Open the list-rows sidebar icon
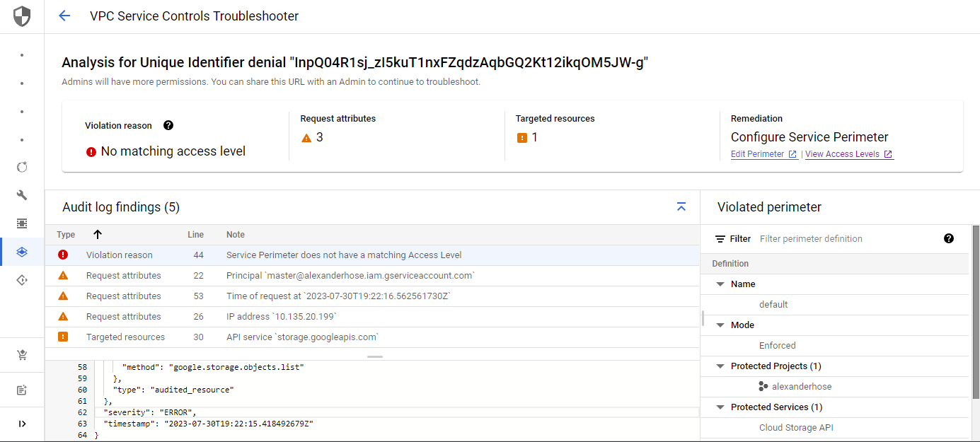This screenshot has width=980, height=442. tap(22, 223)
